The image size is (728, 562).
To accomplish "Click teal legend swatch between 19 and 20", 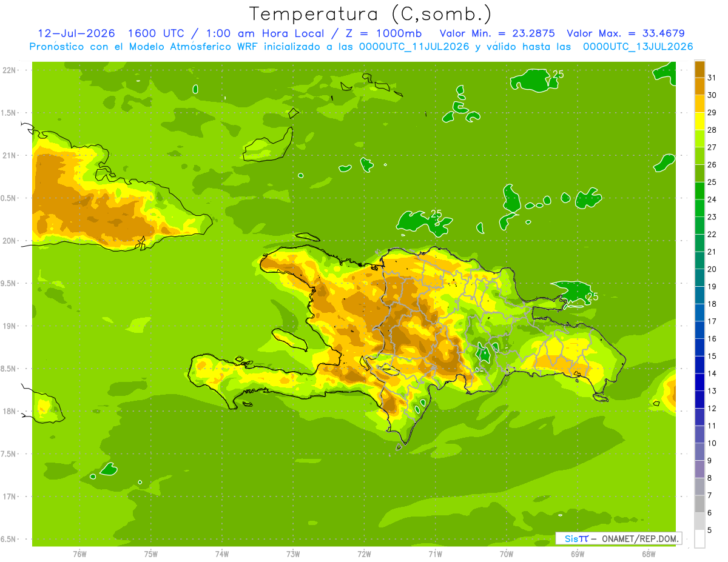I will (699, 278).
